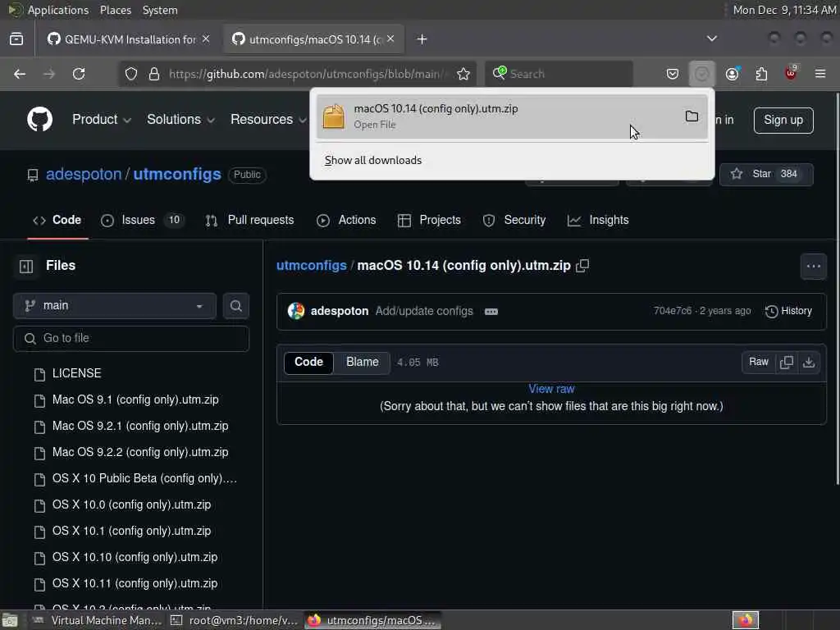
Task: Open Firefox account icon
Action: click(x=732, y=74)
